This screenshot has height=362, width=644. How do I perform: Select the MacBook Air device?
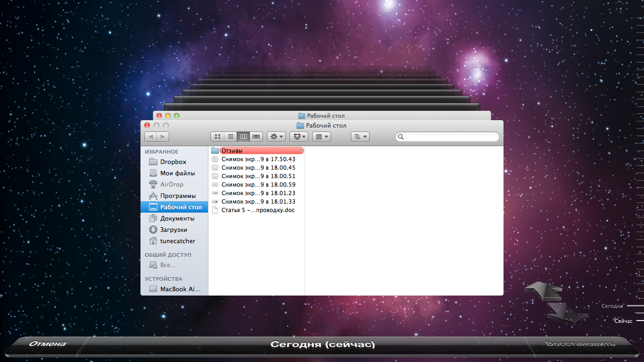(x=174, y=289)
